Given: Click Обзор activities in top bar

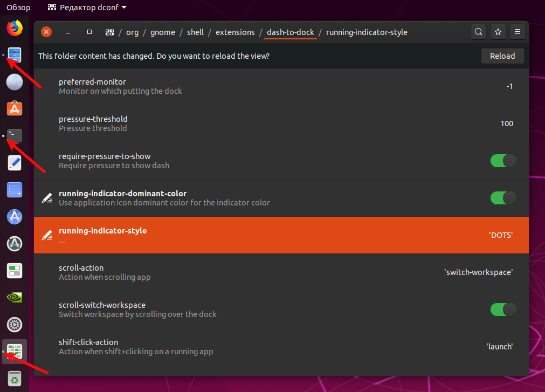Looking at the screenshot, I should [18, 8].
